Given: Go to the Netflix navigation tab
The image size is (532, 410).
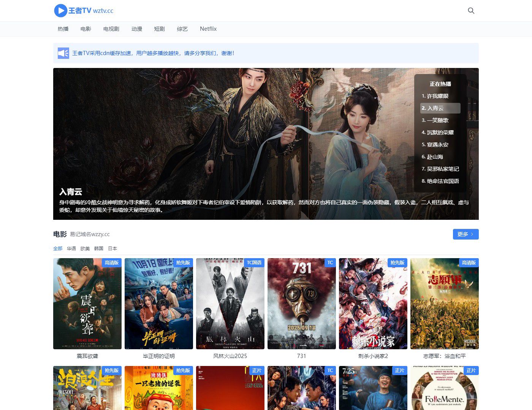Looking at the screenshot, I should pos(208,29).
